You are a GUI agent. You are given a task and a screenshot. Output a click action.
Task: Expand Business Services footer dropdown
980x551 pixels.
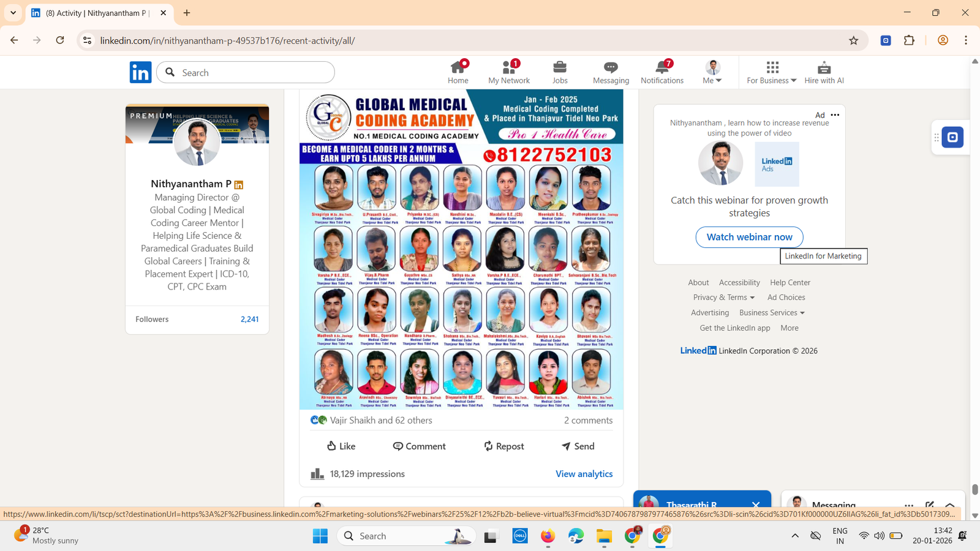[x=772, y=313]
